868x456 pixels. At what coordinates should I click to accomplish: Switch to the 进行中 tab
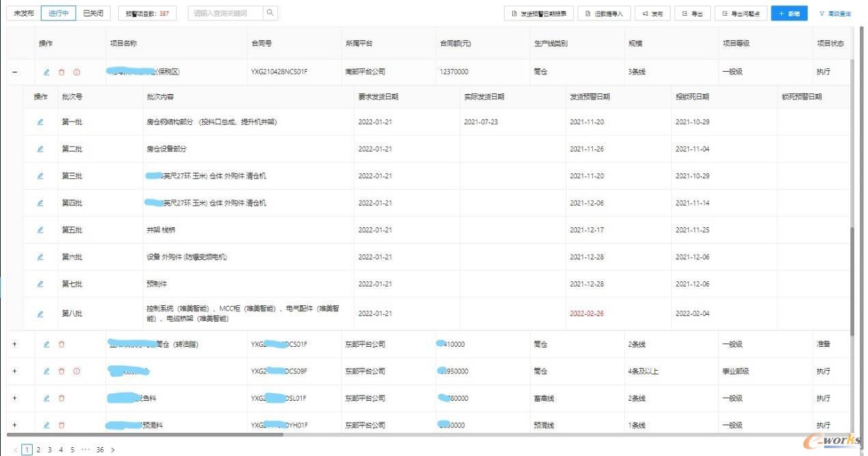(59, 13)
